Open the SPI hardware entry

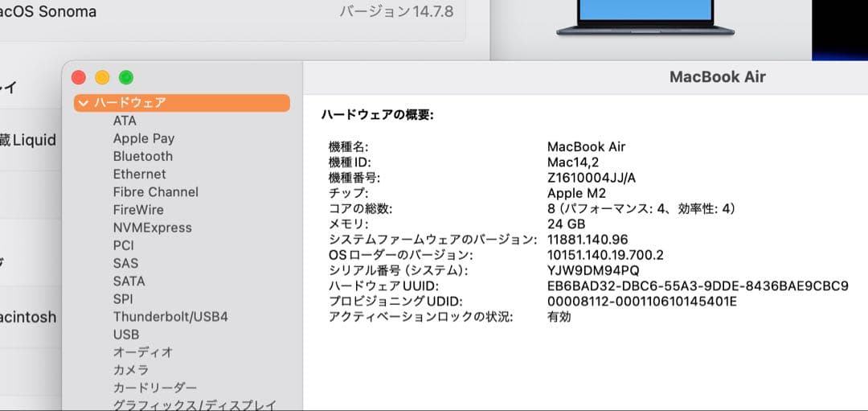[x=123, y=299]
